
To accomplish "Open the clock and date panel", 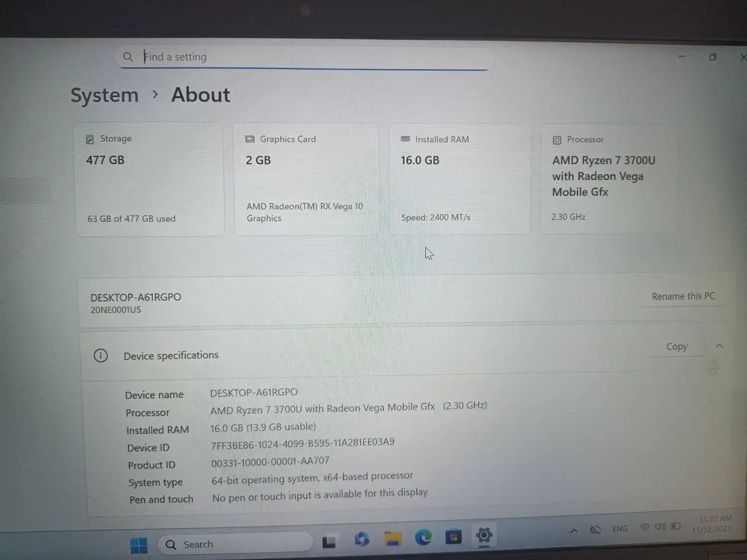I will coord(713,524).
